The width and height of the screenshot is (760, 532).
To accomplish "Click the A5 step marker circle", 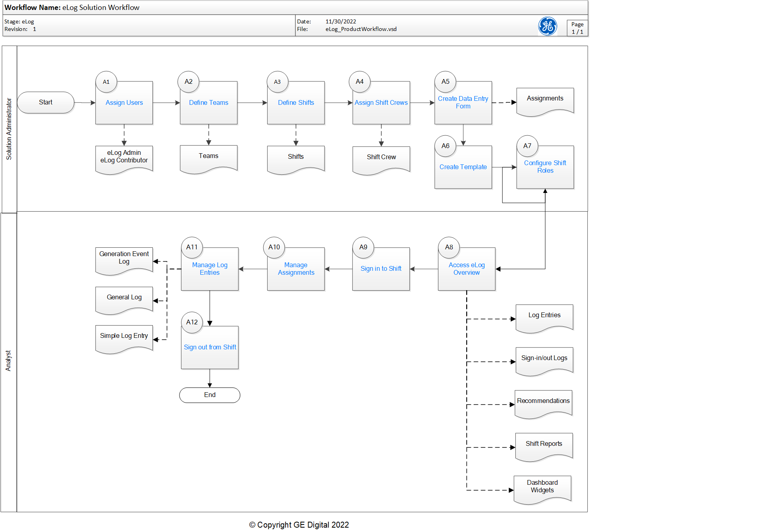I will pos(445,82).
